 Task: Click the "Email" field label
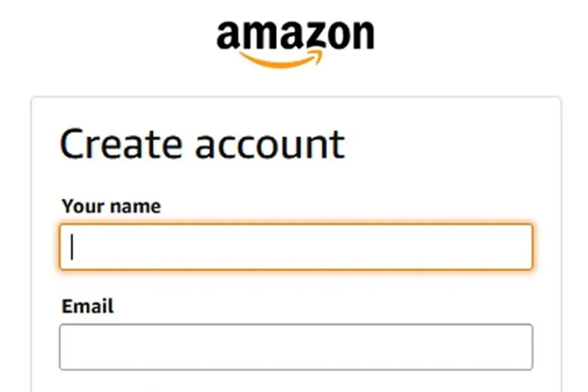[87, 306]
